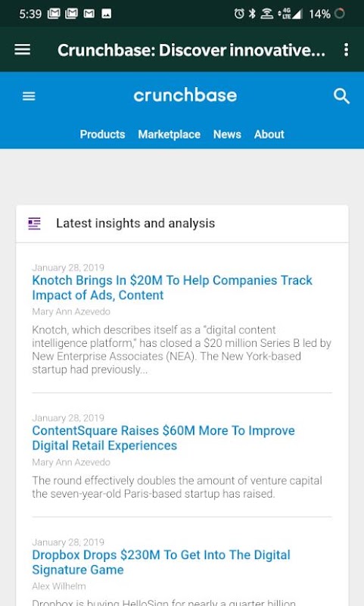Open Dropbox Drops $230M article
Viewport: 364px width, 606px height.
pyautogui.click(x=161, y=562)
